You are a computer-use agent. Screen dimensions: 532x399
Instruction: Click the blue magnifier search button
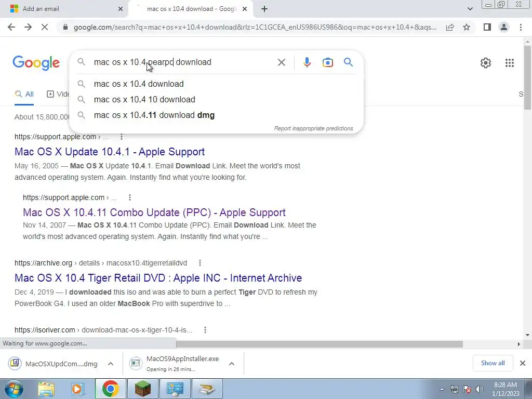pos(348,62)
